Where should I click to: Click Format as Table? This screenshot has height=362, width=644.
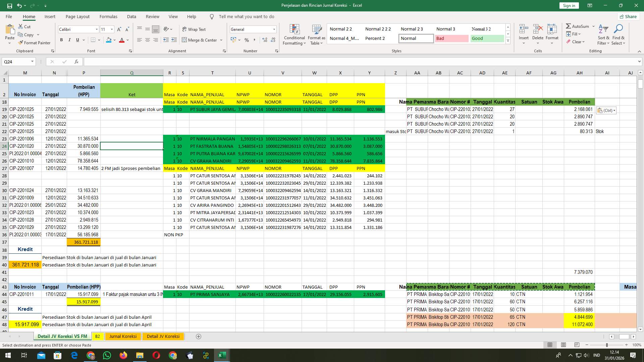pyautogui.click(x=316, y=34)
